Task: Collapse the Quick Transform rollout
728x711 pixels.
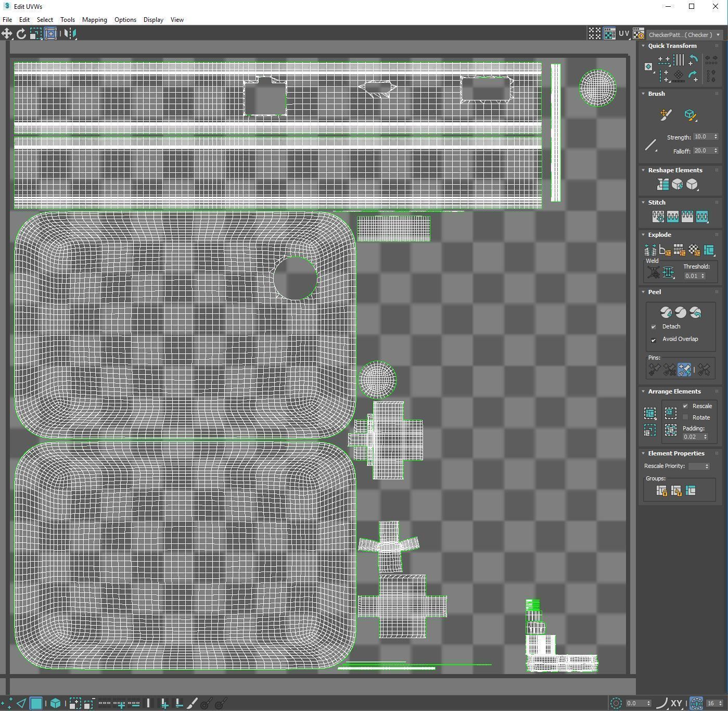Action: pyautogui.click(x=643, y=46)
